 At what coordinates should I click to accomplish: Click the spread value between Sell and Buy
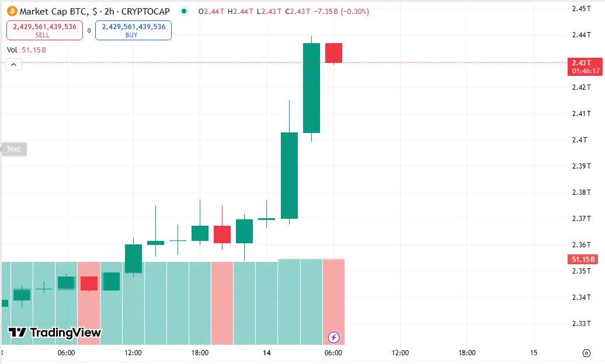click(x=89, y=31)
